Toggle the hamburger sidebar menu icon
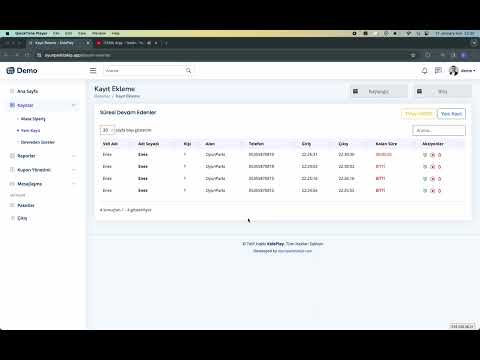 pos(93,70)
